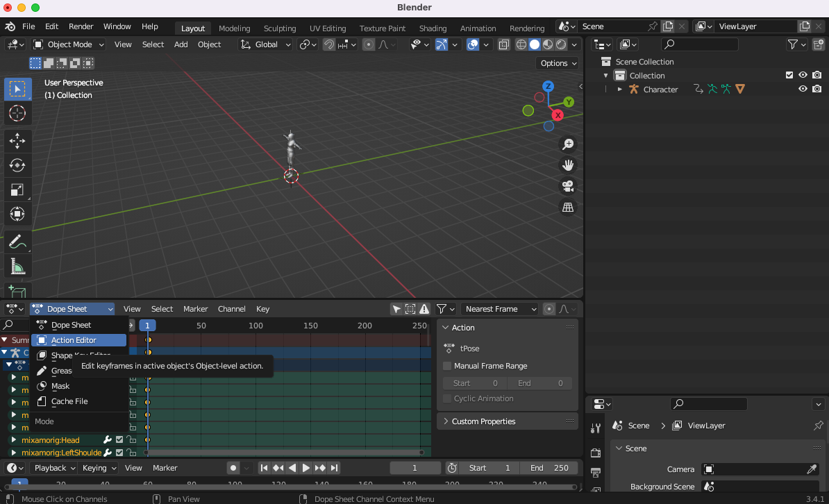Activate the Select Box tool
Screen dimensions: 829x504
tap(17, 90)
